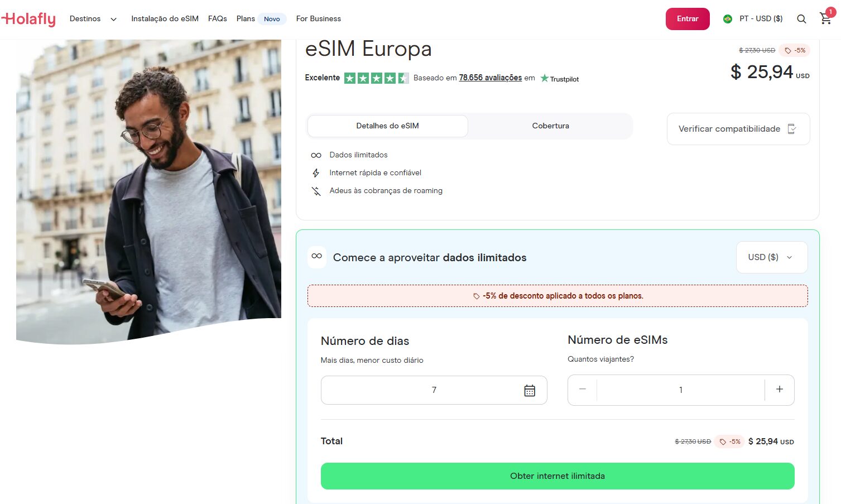Screen dimensions: 841x504
Task: Select the Detalhes do eSIM tab
Action: coord(387,126)
